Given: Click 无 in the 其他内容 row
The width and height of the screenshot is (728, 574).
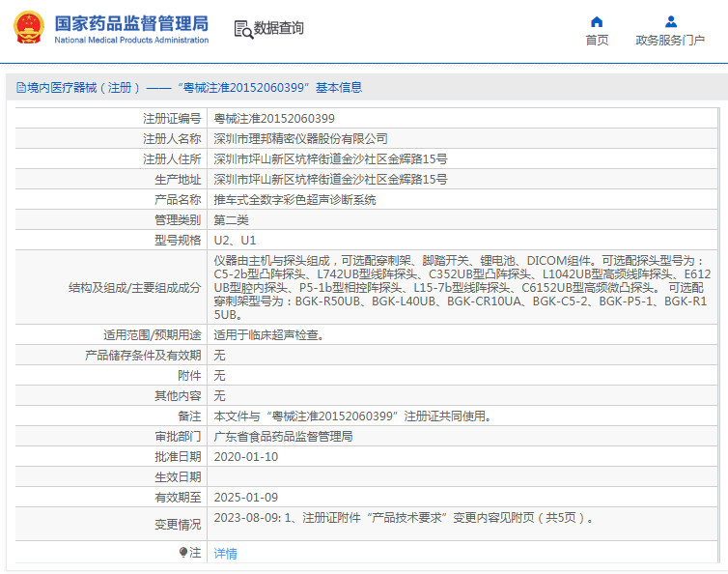Looking at the screenshot, I should 219,395.
